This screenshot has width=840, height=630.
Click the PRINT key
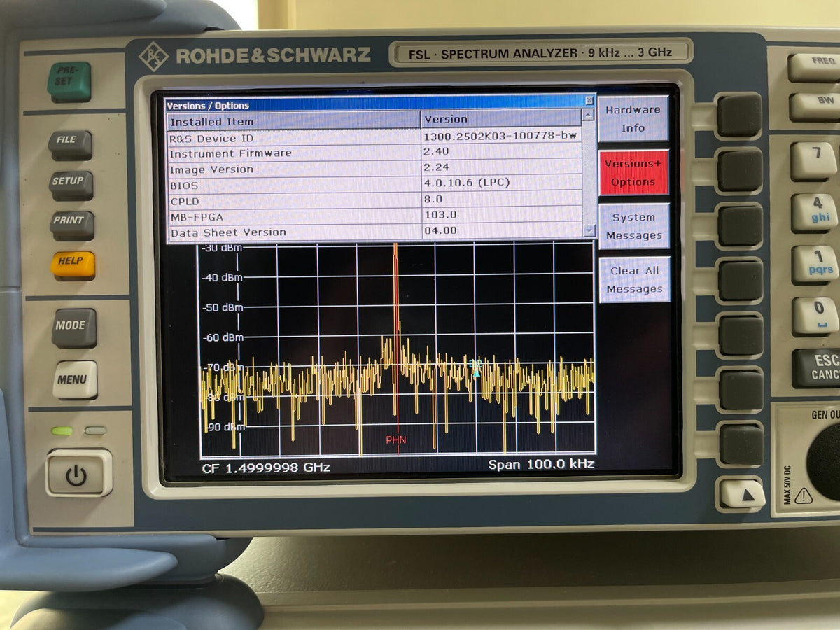point(72,225)
